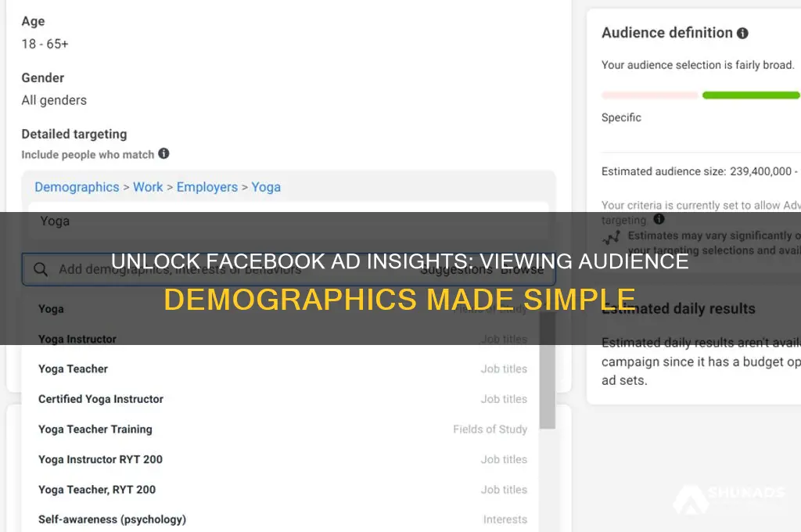Select the Yoga Teacher job title suggestion
This screenshot has width=801, height=532.
(282, 369)
